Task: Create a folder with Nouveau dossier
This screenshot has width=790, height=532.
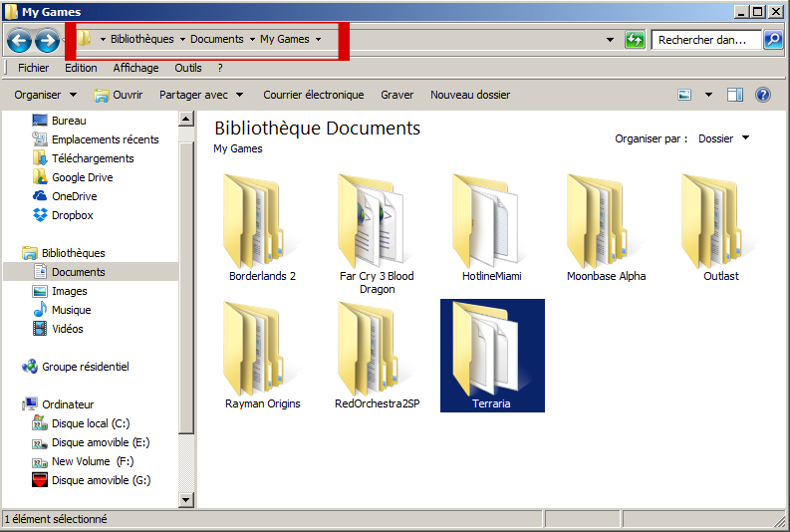Action: (x=470, y=95)
